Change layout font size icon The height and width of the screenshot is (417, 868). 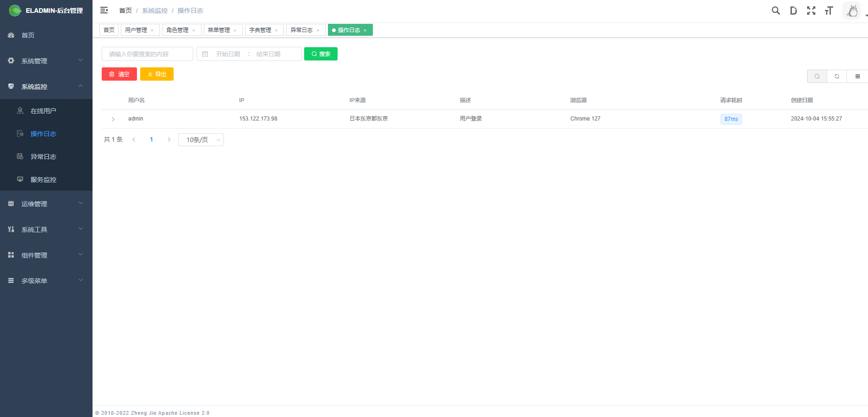[x=829, y=11]
